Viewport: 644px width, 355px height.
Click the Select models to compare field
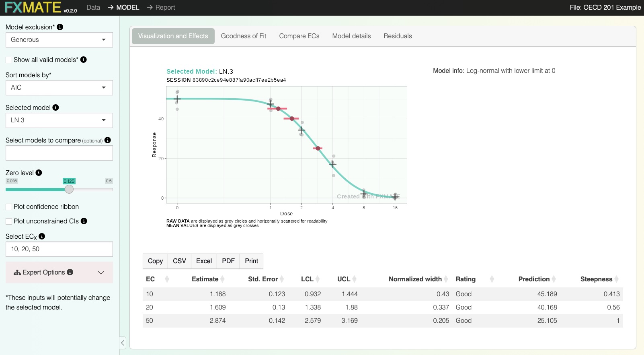pyautogui.click(x=59, y=153)
